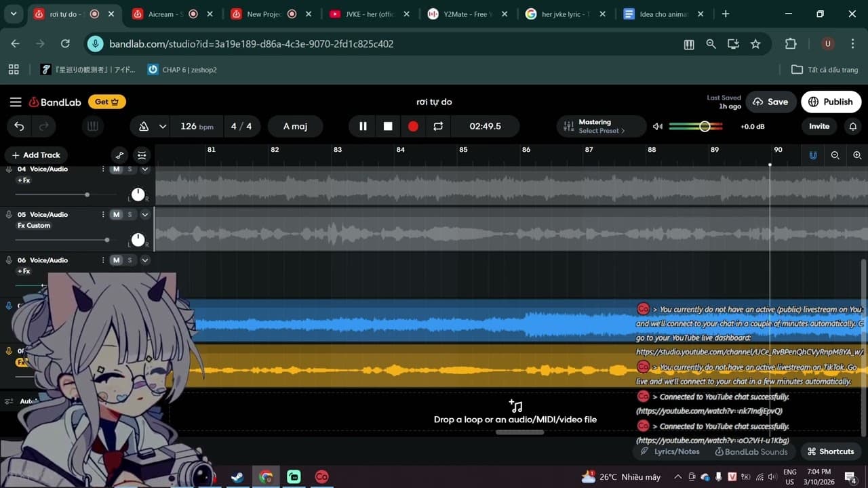This screenshot has height=488, width=868.
Task: Edit the 126 bpm tempo field
Action: 197,126
